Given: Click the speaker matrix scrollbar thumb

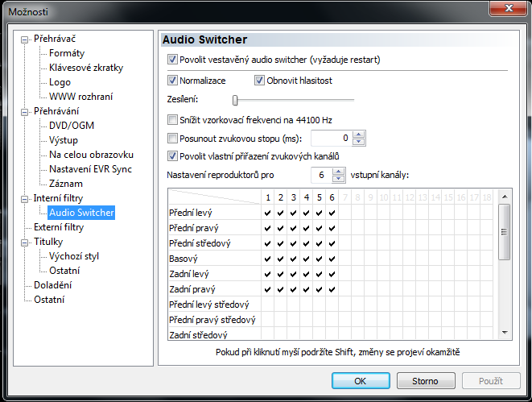Looking at the screenshot, I should coord(505,232).
